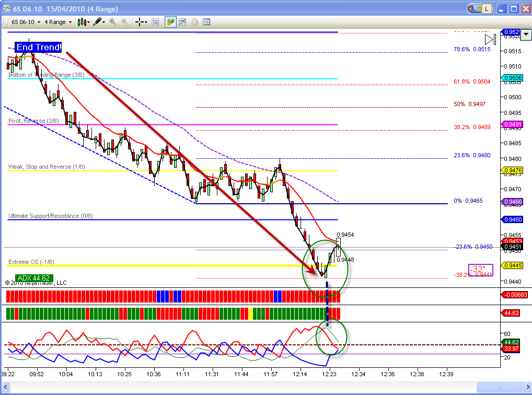
Task: Click the zoom in magnifier
Action: (x=113, y=22)
